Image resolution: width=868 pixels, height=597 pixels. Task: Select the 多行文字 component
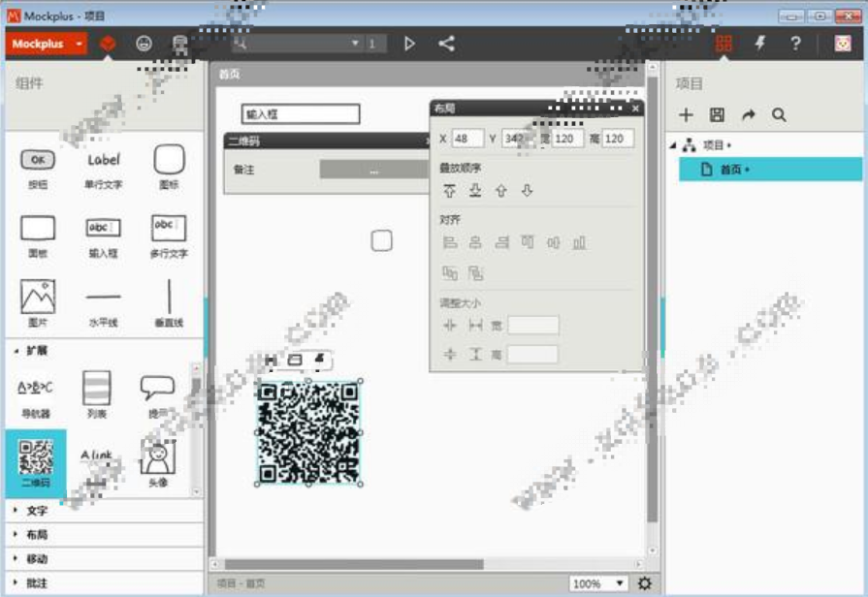[169, 236]
